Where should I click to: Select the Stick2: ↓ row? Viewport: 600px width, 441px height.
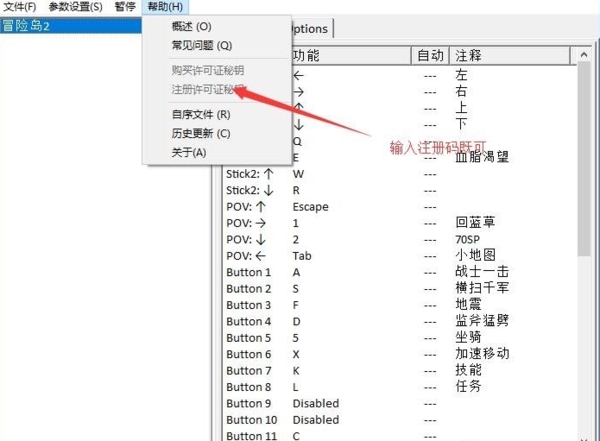(x=400, y=190)
